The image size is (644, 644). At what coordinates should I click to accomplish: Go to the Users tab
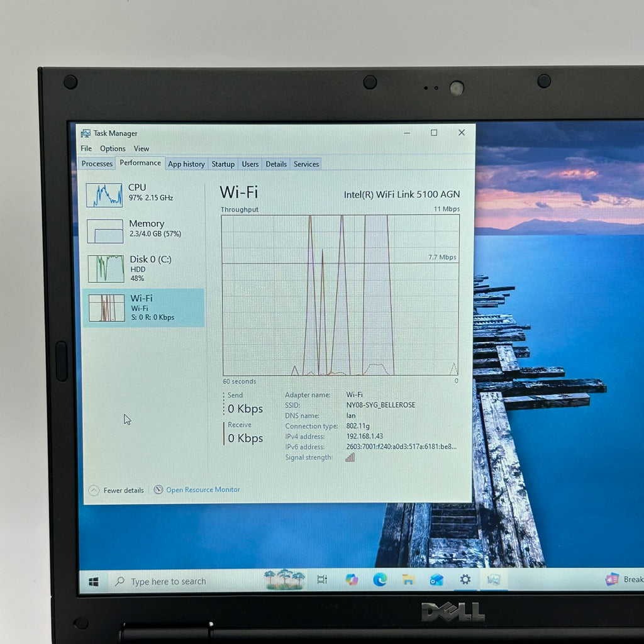(250, 164)
